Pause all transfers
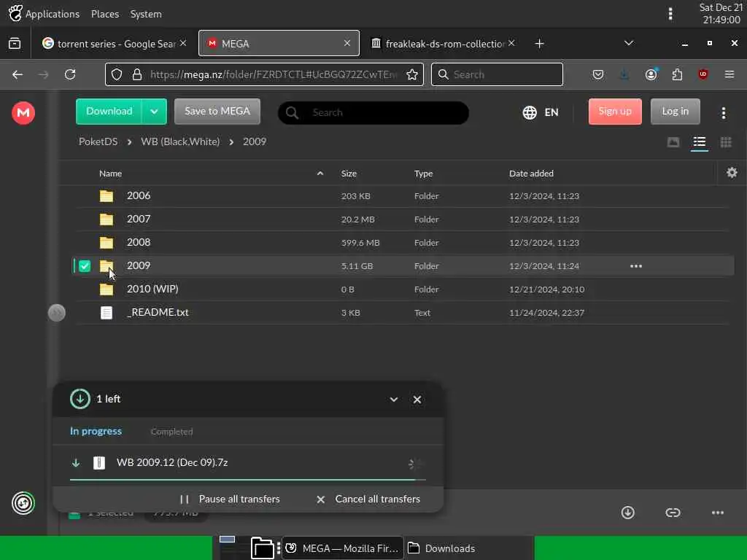747x560 pixels. 230,499
